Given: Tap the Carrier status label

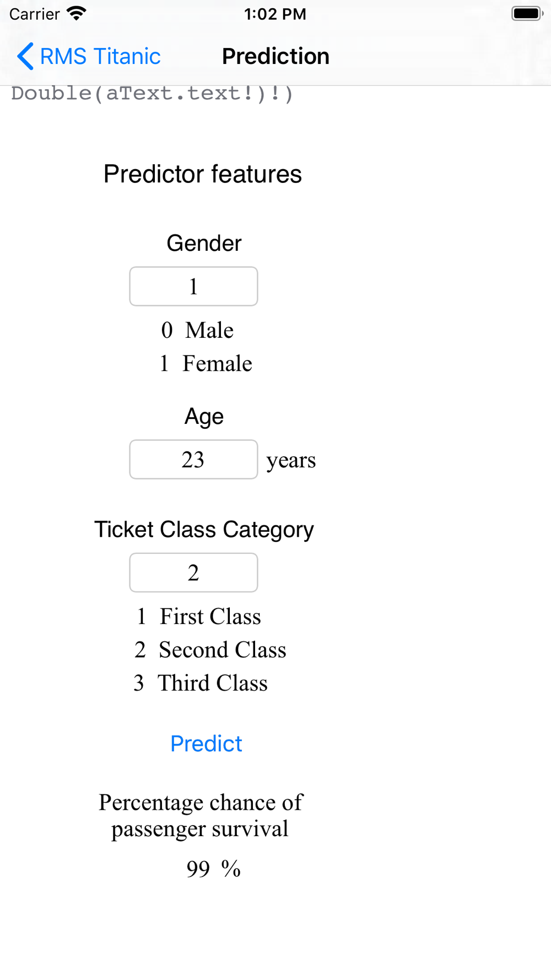Looking at the screenshot, I should (34, 14).
